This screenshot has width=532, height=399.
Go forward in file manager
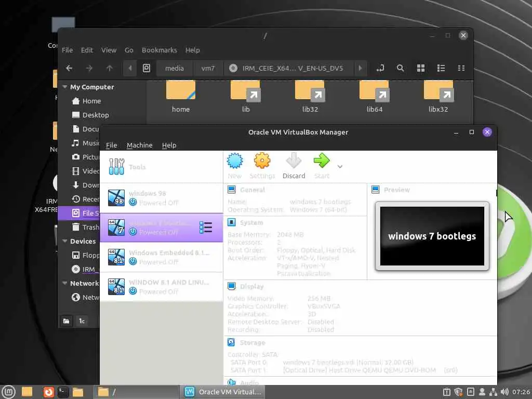pos(89,68)
